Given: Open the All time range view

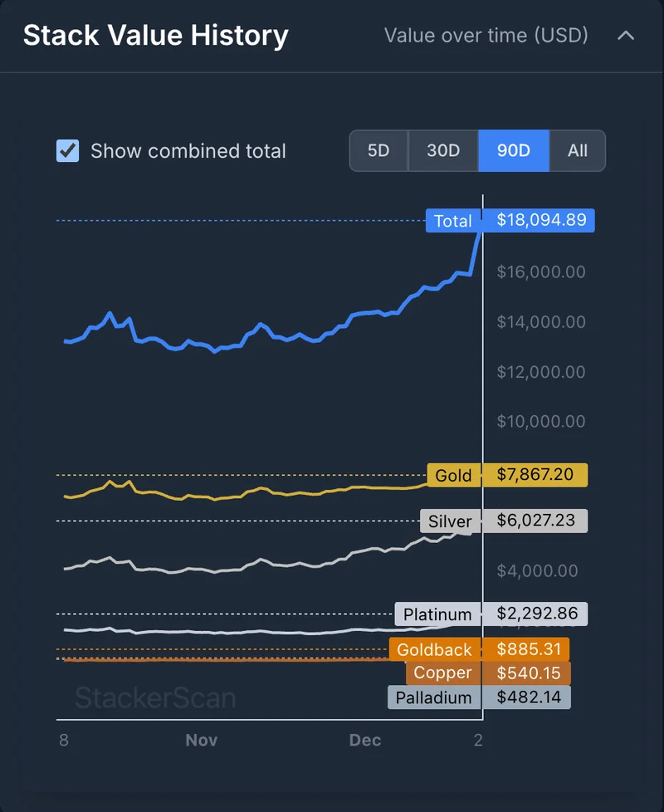Looking at the screenshot, I should click(x=576, y=151).
